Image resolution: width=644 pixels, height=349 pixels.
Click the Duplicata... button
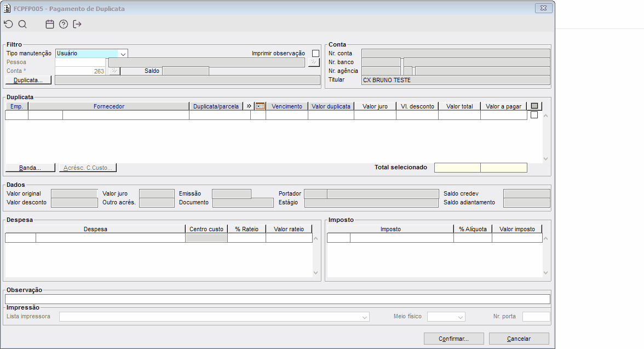[28, 80]
